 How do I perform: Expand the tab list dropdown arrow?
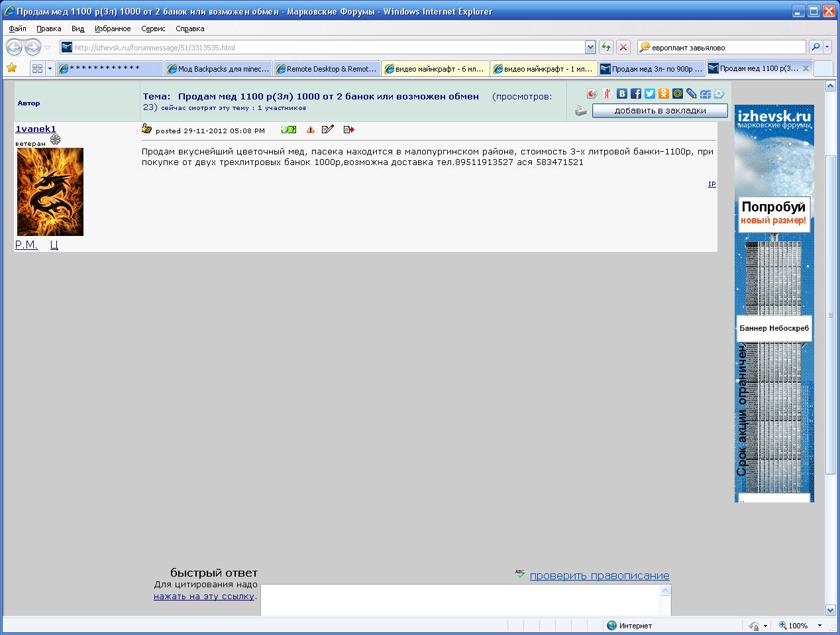point(50,69)
